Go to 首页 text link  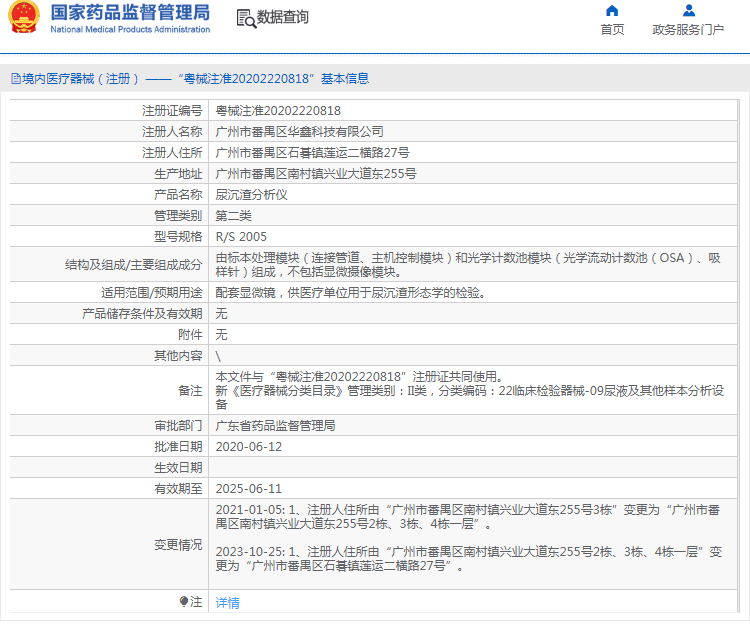click(x=612, y=30)
